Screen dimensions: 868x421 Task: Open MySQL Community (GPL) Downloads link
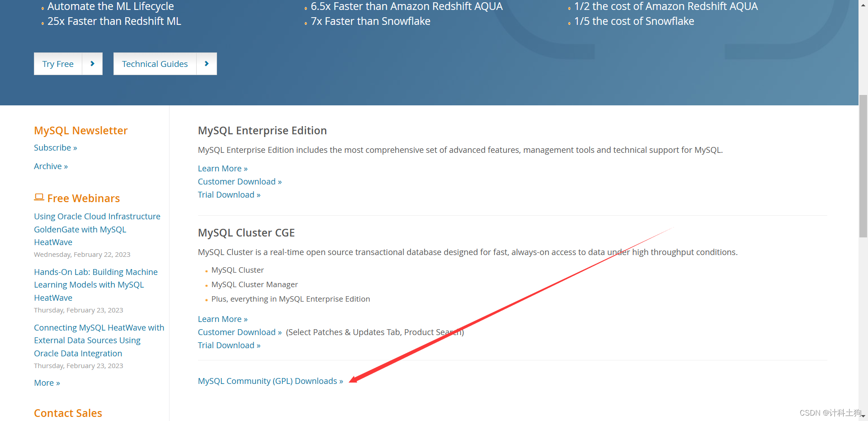pyautogui.click(x=270, y=381)
